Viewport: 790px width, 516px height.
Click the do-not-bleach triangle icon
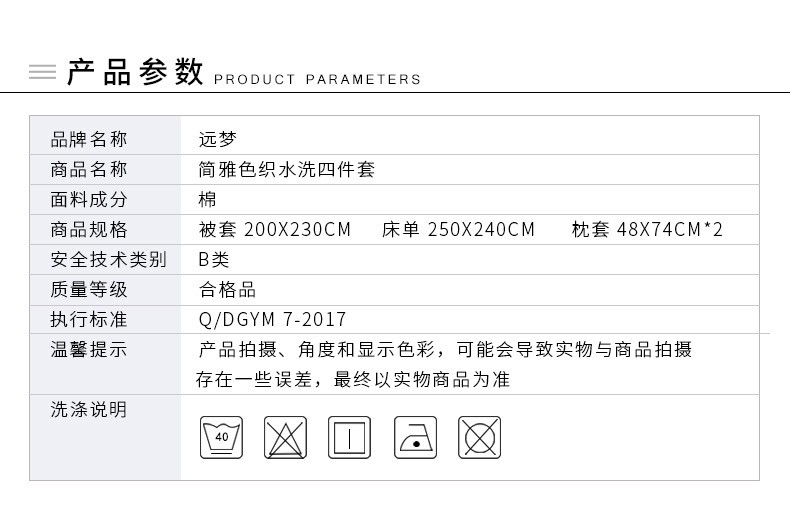pyautogui.click(x=285, y=437)
